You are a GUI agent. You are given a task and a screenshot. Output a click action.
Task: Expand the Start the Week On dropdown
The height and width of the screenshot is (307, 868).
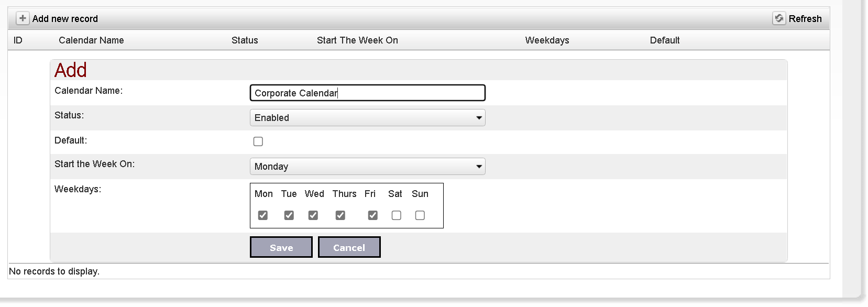368,167
